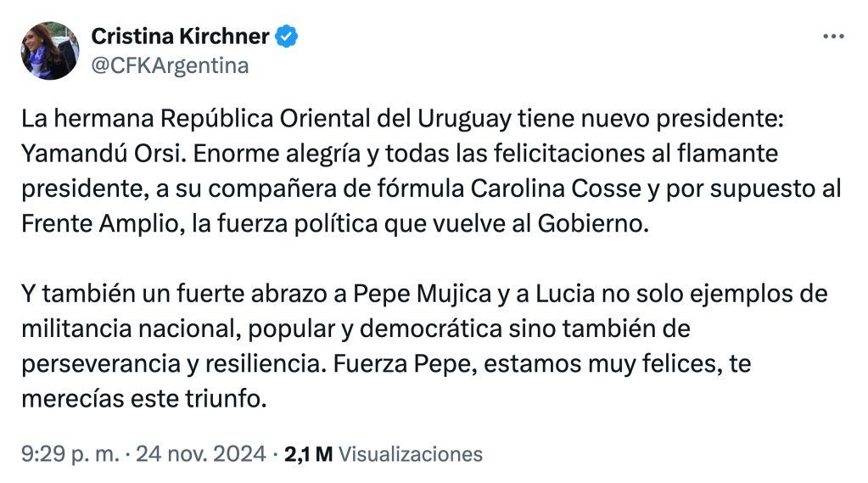Click the Visualizaciones label
Screen dimensions: 868x483
(410, 454)
